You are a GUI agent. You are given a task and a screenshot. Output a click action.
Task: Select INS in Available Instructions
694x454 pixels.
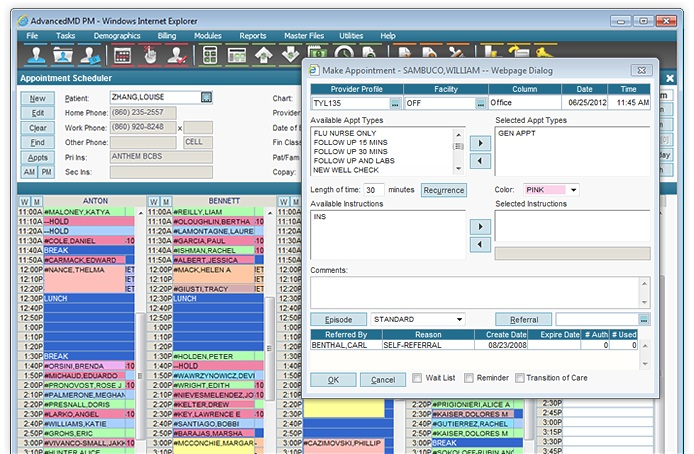320,217
